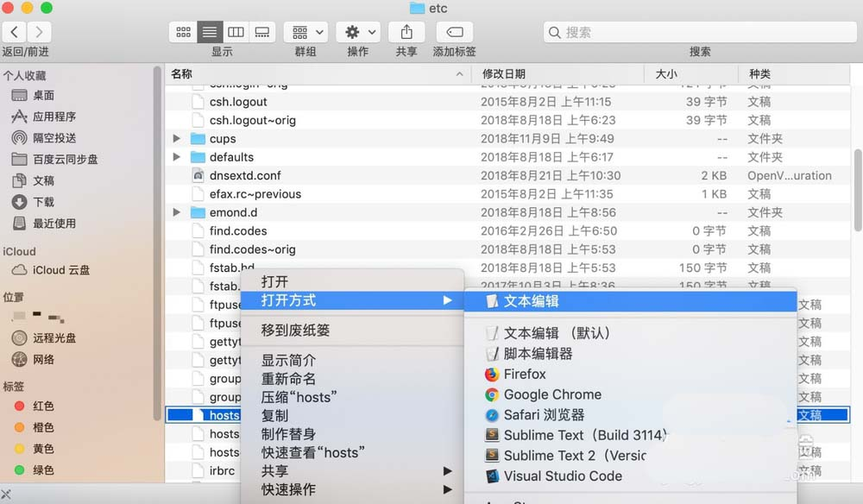Image resolution: width=863 pixels, height=504 pixels.
Task: Choose 移到废纸篓 in context menu
Action: click(295, 331)
